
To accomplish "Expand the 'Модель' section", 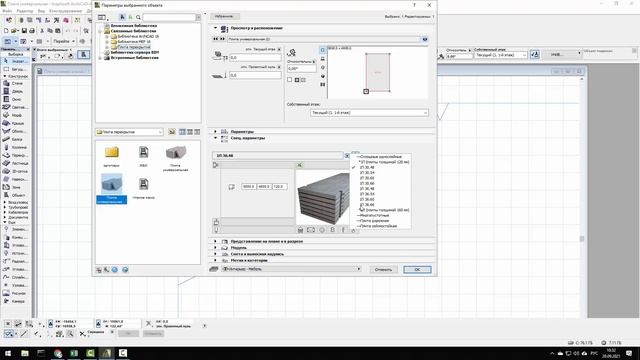I will coord(216,248).
